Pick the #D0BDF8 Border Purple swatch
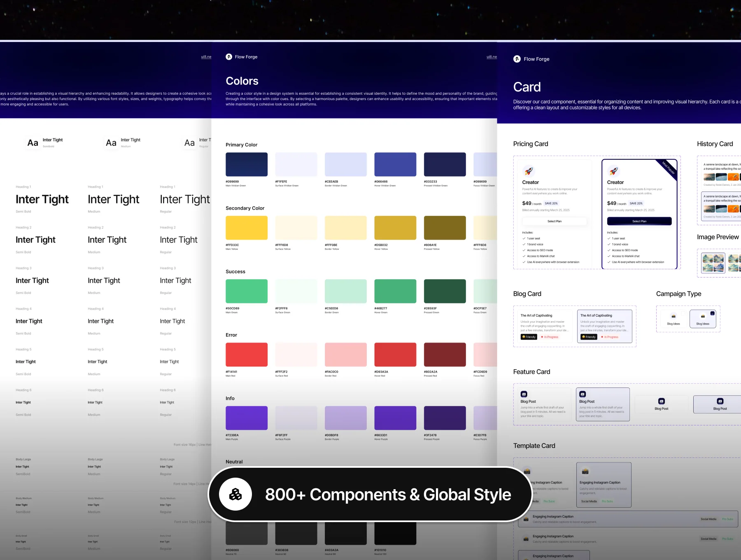Image resolution: width=741 pixels, height=560 pixels. [346, 418]
